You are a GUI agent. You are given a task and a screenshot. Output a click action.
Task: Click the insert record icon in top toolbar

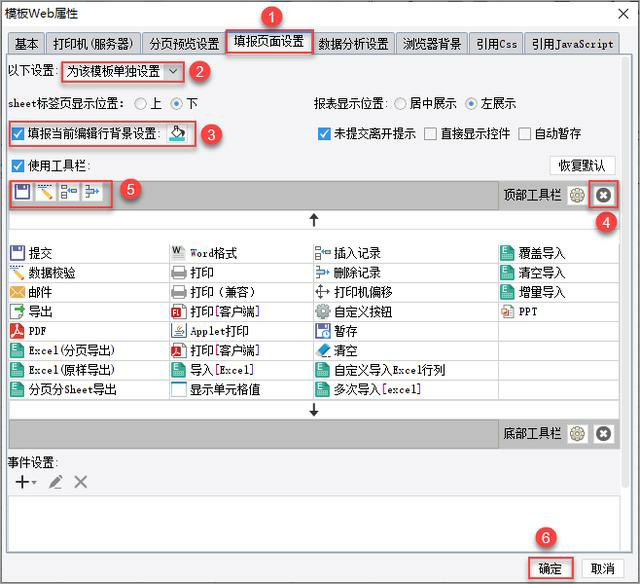pos(68,191)
